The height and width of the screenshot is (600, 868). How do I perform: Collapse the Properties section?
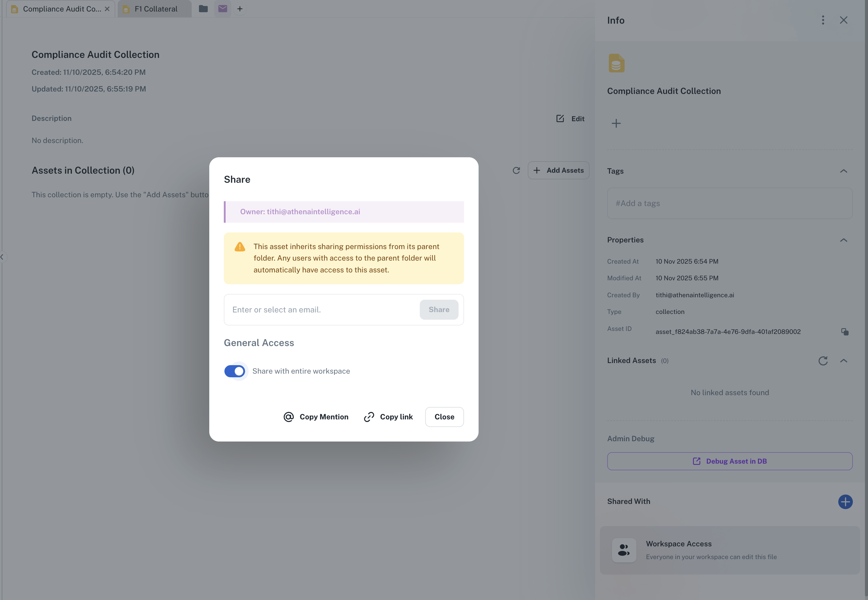point(843,240)
